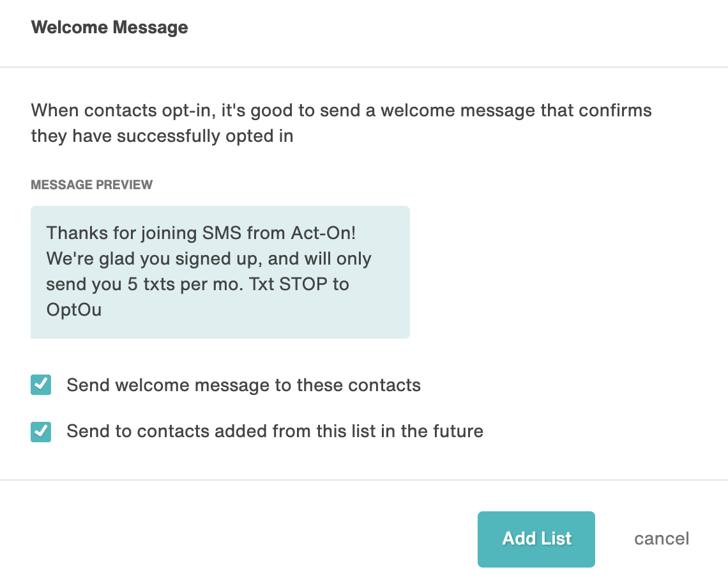The height and width of the screenshot is (588, 728).
Task: Click the MESSAGE PREVIEW section label
Action: (x=91, y=185)
